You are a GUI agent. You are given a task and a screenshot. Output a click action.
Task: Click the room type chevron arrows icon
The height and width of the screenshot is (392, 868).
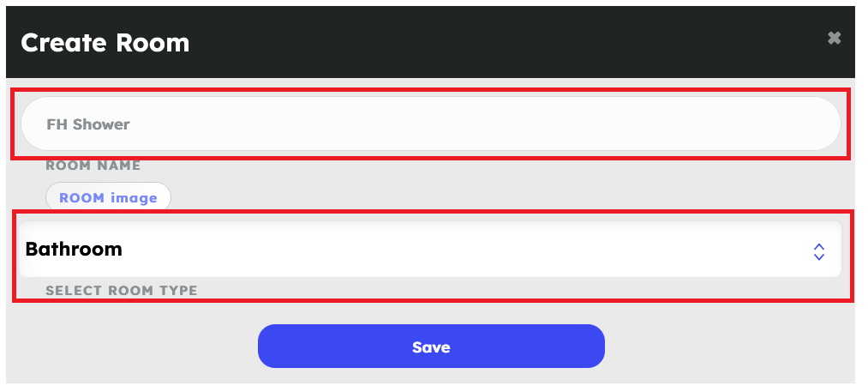tap(818, 251)
